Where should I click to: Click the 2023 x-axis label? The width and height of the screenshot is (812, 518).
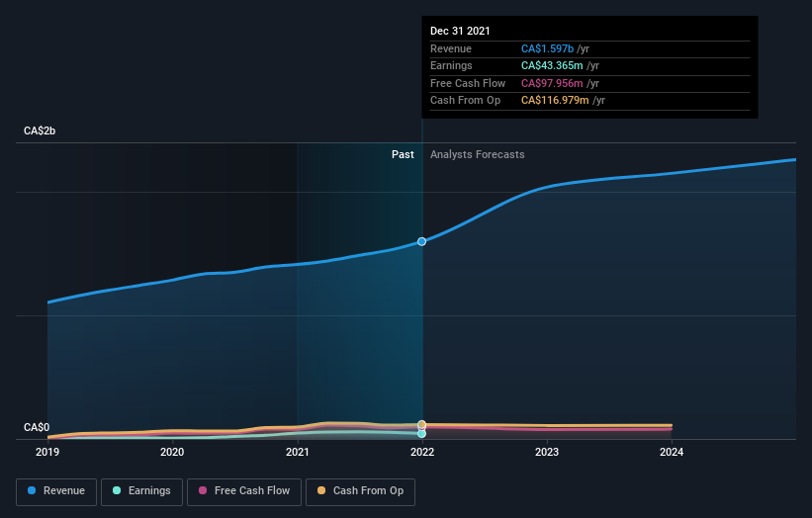click(547, 452)
